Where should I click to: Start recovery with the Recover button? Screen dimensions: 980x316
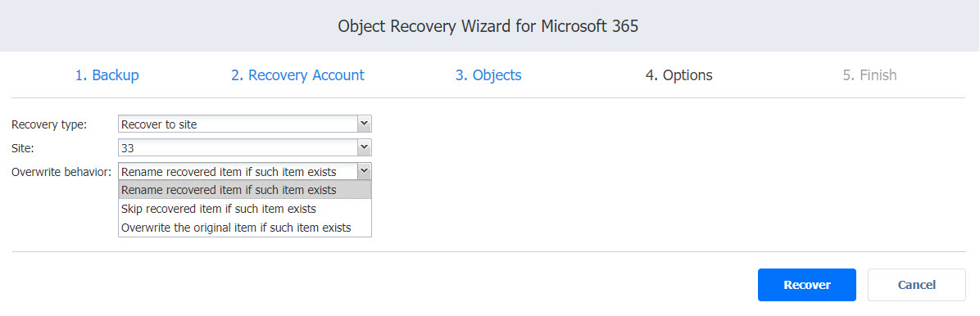click(807, 285)
